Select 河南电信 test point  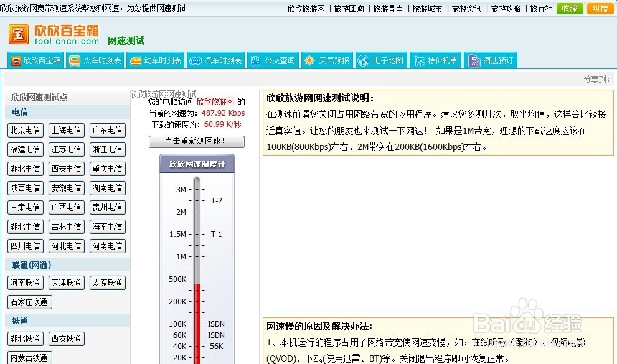click(108, 246)
